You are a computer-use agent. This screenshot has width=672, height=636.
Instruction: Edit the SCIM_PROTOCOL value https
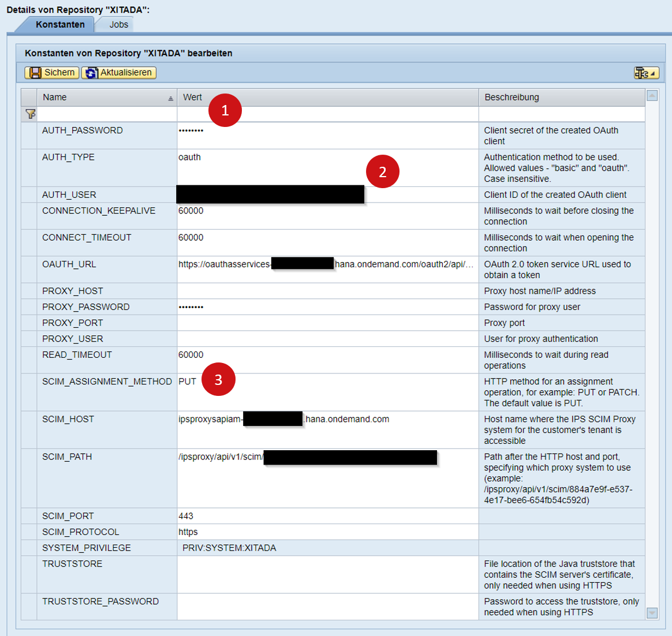(328, 532)
